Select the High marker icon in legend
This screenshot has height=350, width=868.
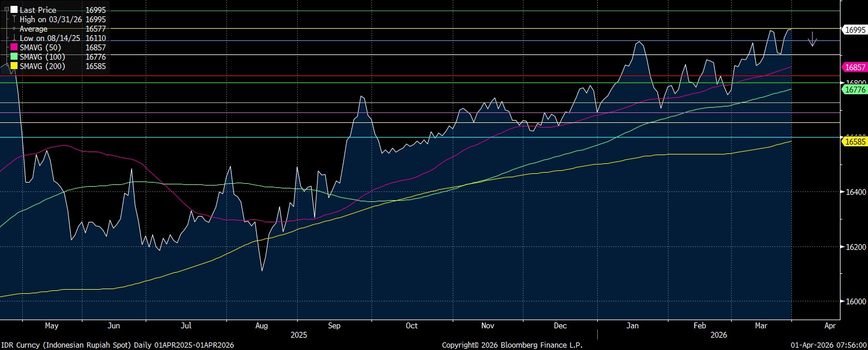click(14, 19)
